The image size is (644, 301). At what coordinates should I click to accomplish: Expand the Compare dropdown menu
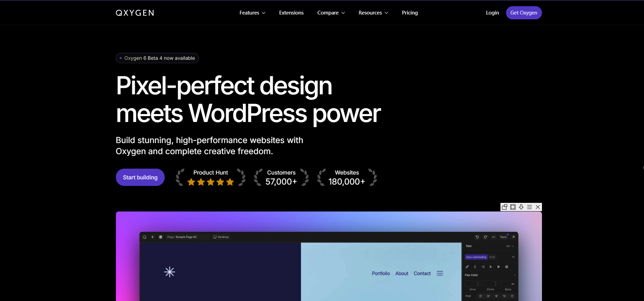point(331,13)
